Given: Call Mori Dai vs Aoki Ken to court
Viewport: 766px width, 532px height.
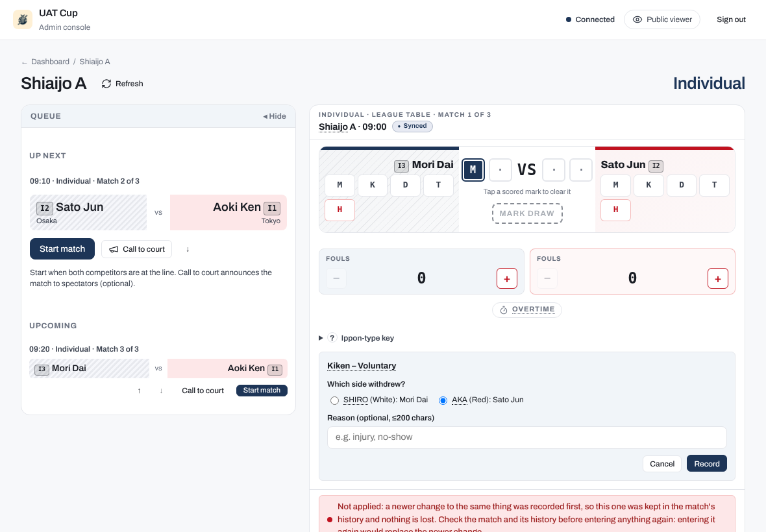Looking at the screenshot, I should (203, 391).
